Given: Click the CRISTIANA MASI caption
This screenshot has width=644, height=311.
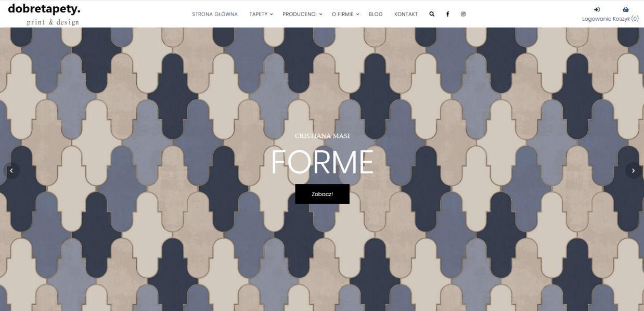Looking at the screenshot, I should click(322, 136).
